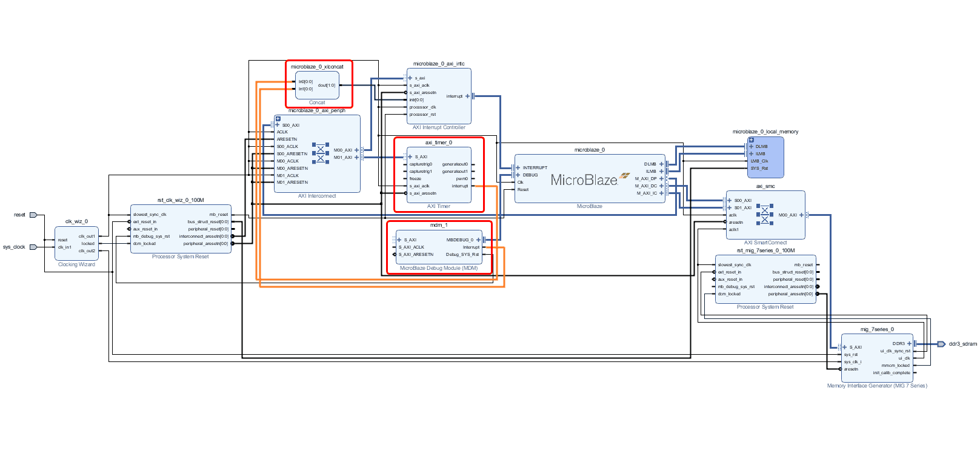Click the Memory Interface Generator (MIG 7 Series) label

[876, 386]
